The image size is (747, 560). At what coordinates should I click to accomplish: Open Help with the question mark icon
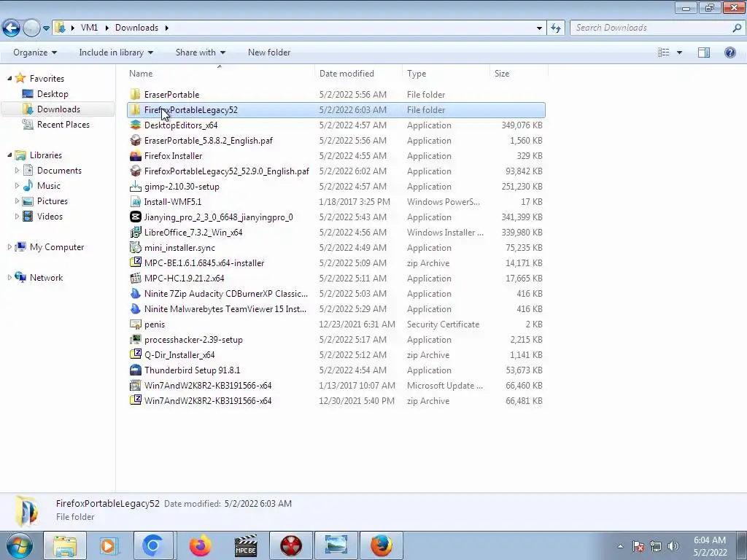729,52
